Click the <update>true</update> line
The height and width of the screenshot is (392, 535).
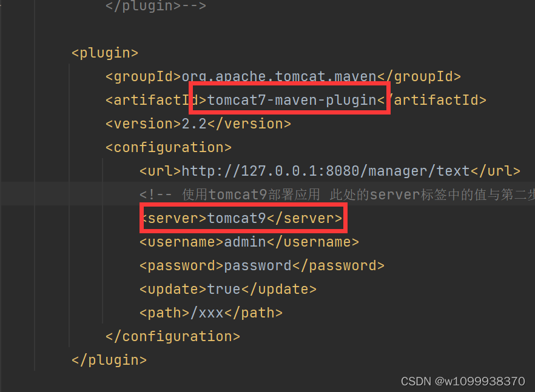tap(228, 290)
